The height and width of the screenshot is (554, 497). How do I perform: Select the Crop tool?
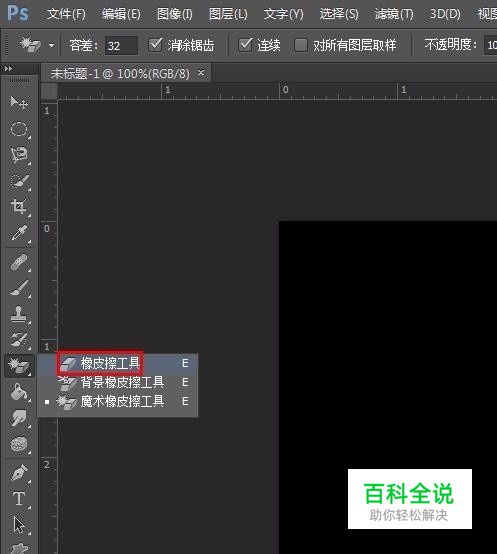coord(19,207)
